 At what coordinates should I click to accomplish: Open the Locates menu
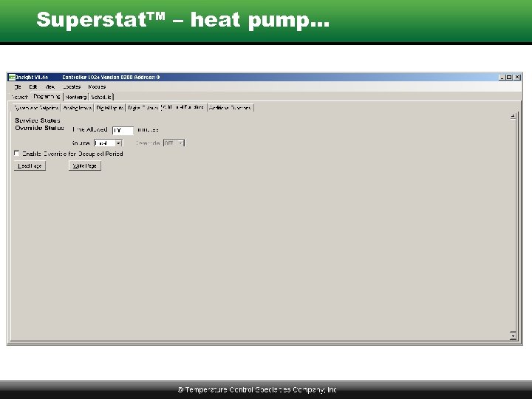point(72,87)
